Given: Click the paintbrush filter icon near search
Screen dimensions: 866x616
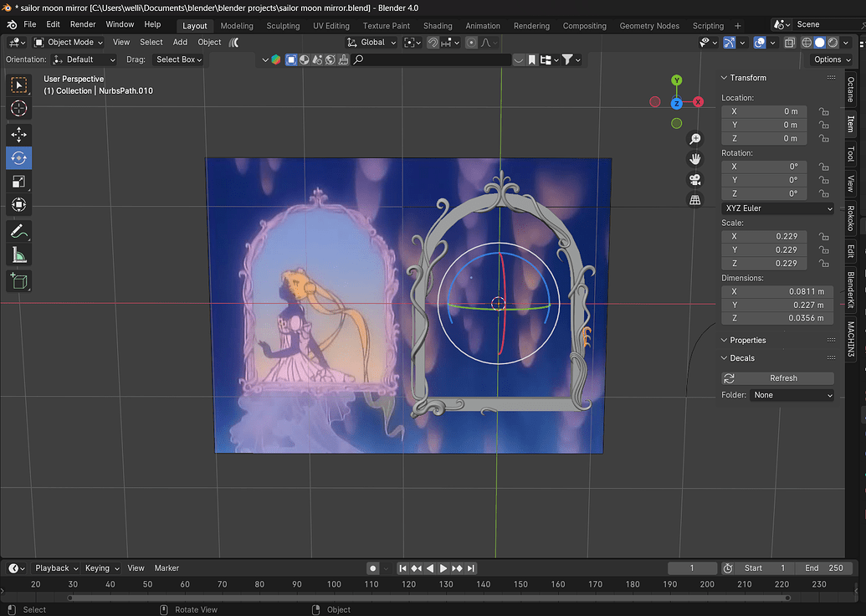Looking at the screenshot, I should 344,59.
